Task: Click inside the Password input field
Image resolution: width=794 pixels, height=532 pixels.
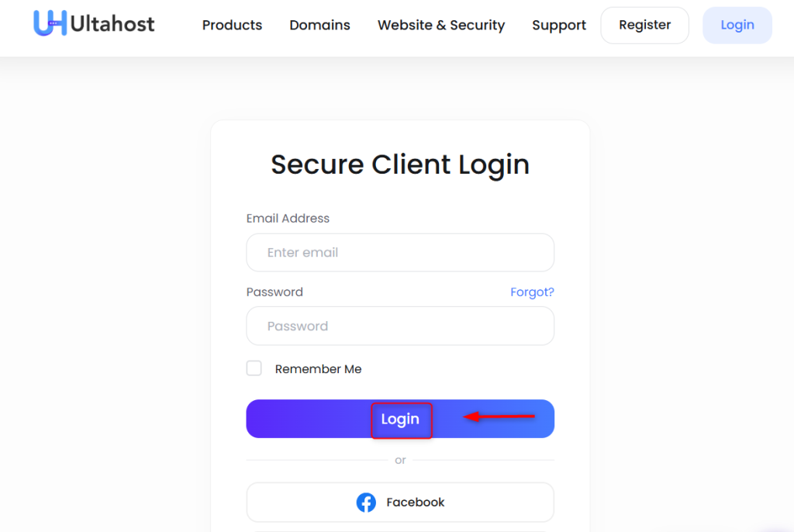Action: coord(399,326)
